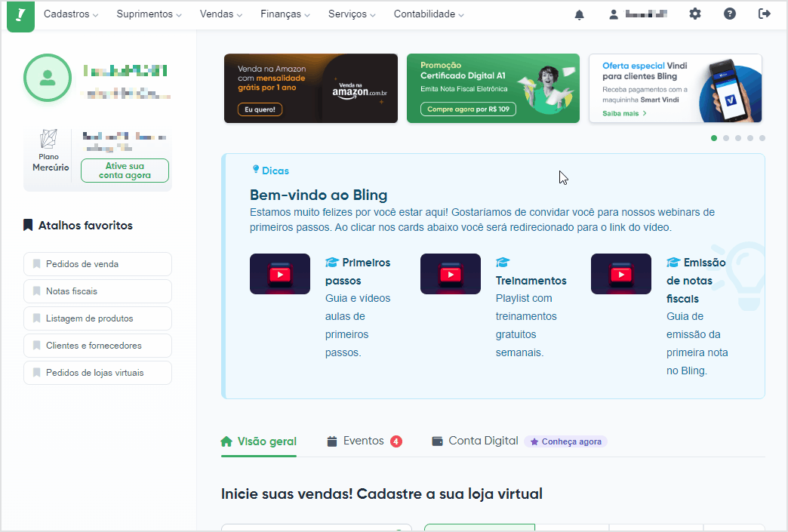Click the Plano Mercúrio plan icon
Screen dimensions: 788x532
[x=49, y=139]
